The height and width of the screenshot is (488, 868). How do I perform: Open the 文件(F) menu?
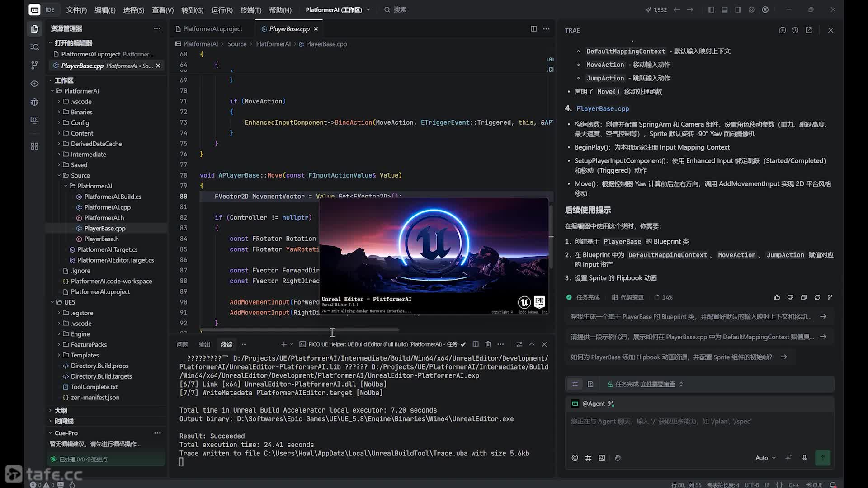tap(76, 9)
